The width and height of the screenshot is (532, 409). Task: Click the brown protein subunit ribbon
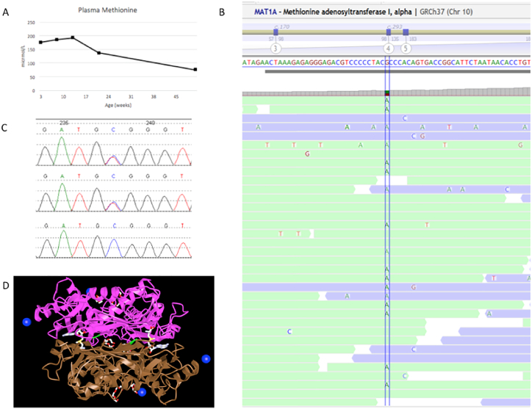110,367
